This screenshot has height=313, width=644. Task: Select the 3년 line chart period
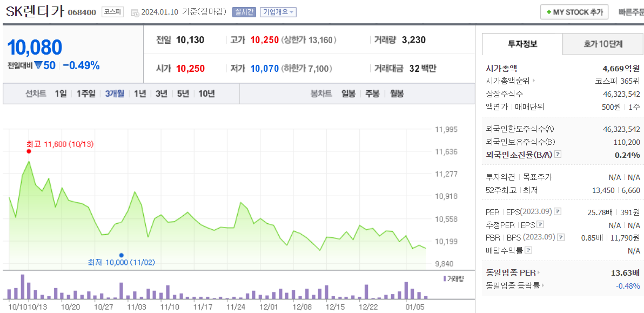tap(162, 94)
